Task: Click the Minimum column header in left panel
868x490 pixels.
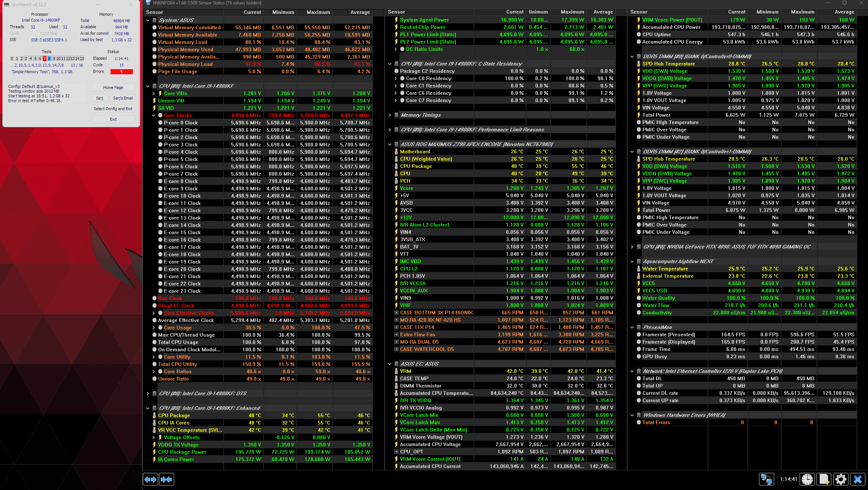Action: pyautogui.click(x=280, y=12)
